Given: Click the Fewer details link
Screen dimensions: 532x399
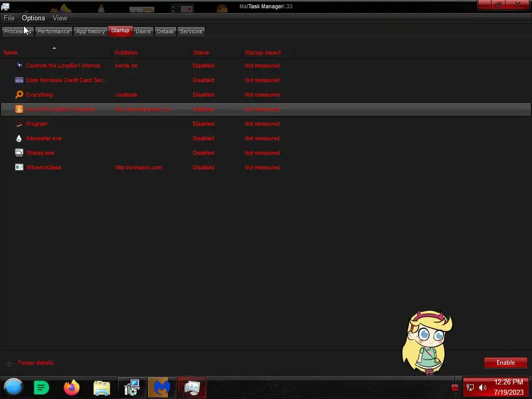Looking at the screenshot, I should (36, 363).
